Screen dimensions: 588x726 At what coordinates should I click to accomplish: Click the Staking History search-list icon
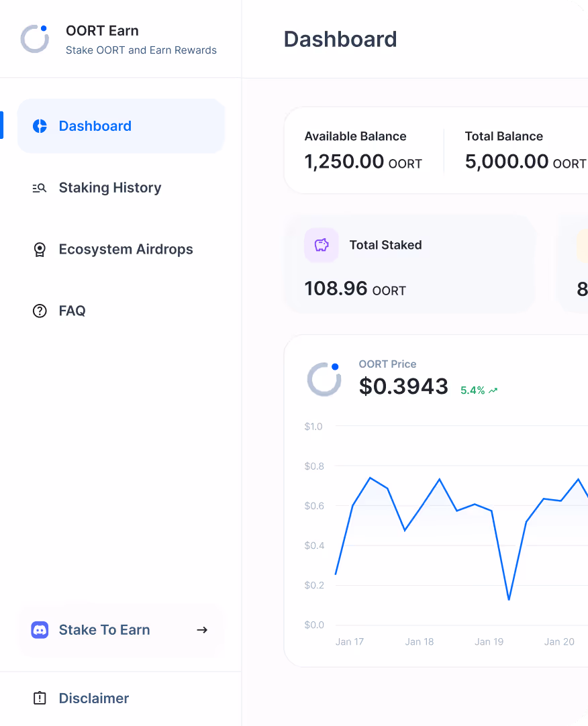(x=40, y=188)
